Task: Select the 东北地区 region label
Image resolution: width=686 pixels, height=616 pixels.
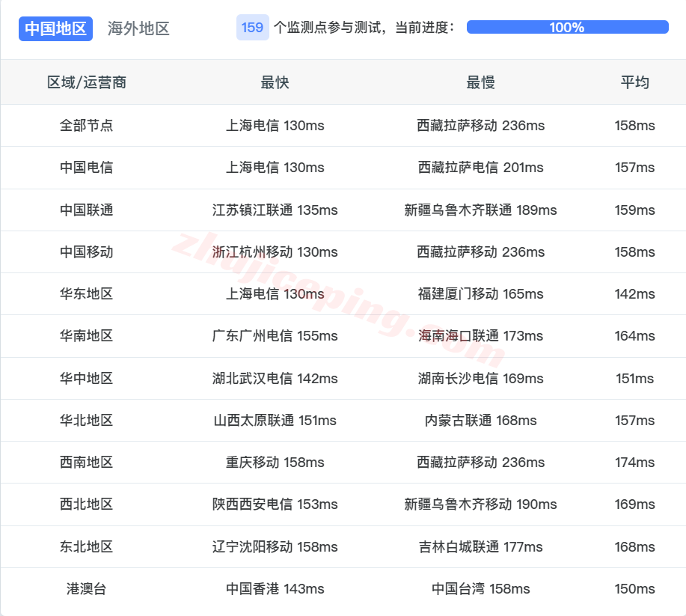Action: (85, 546)
